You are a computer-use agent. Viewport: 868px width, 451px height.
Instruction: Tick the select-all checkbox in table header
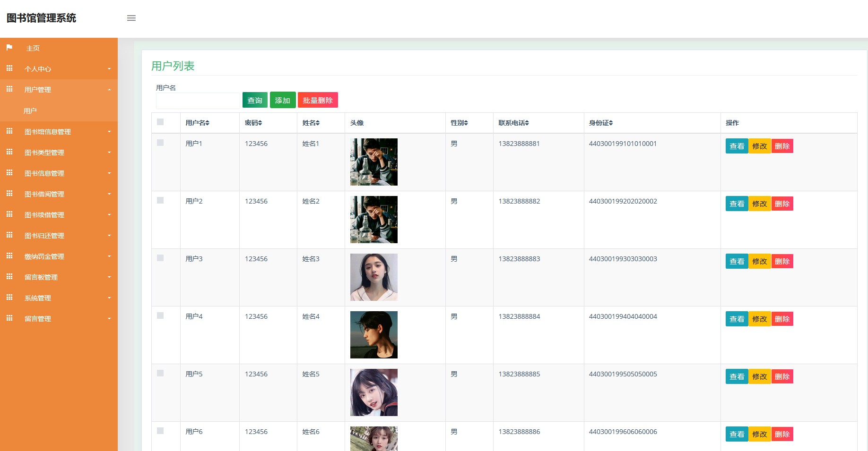coord(160,122)
